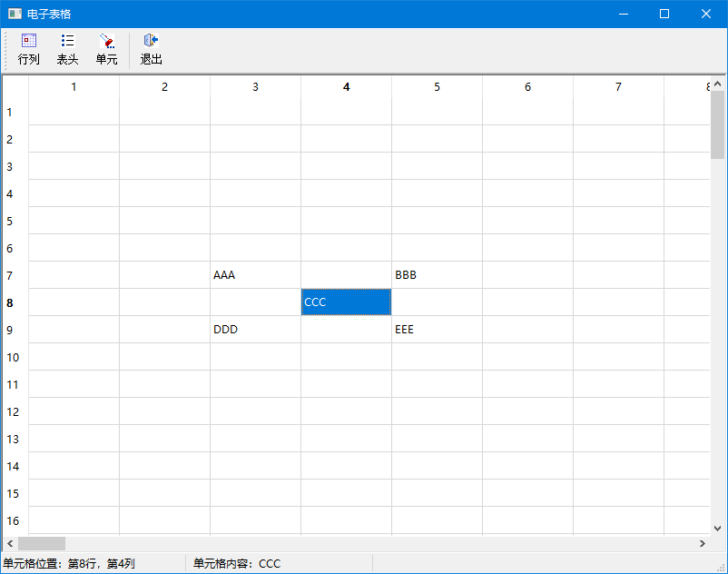Click the vertical scrollbar up arrow
728x574 pixels.
[x=717, y=84]
